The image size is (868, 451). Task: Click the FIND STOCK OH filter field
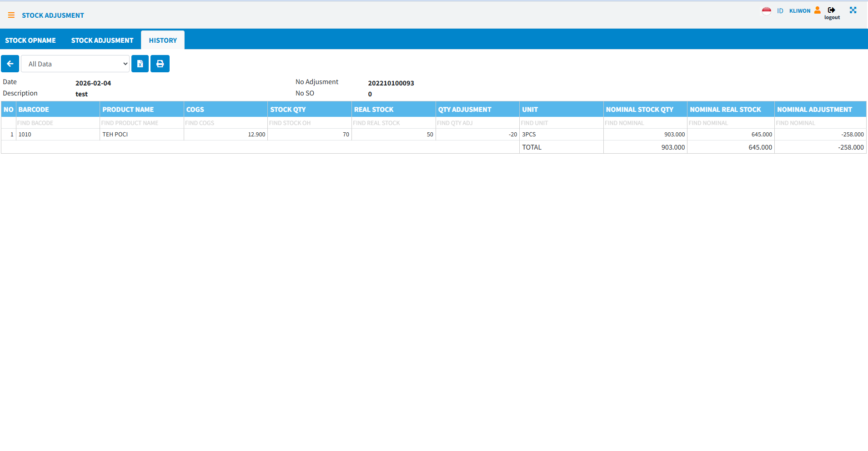(310, 123)
